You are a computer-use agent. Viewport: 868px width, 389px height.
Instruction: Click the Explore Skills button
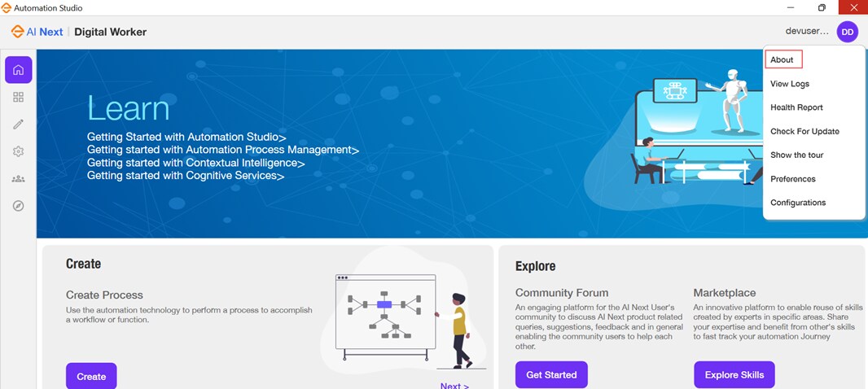(x=734, y=374)
